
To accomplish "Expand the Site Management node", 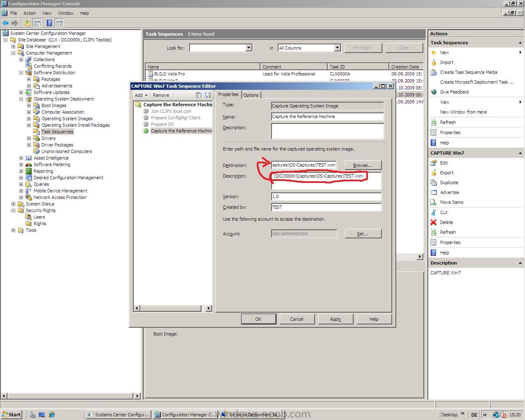I will click(x=13, y=46).
